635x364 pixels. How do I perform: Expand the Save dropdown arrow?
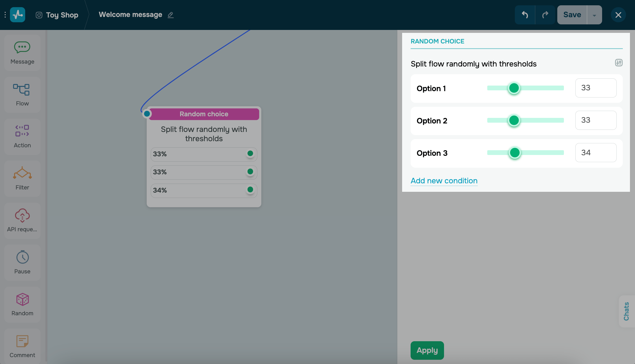[594, 15]
